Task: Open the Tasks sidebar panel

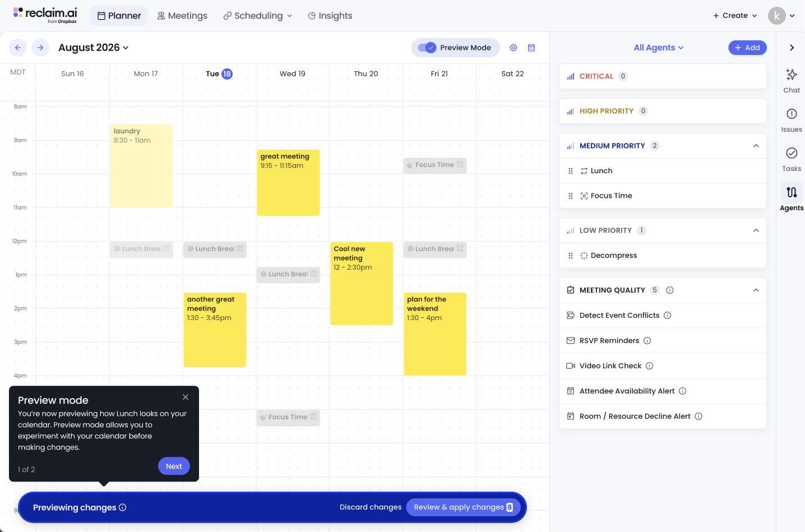Action: pyautogui.click(x=792, y=159)
